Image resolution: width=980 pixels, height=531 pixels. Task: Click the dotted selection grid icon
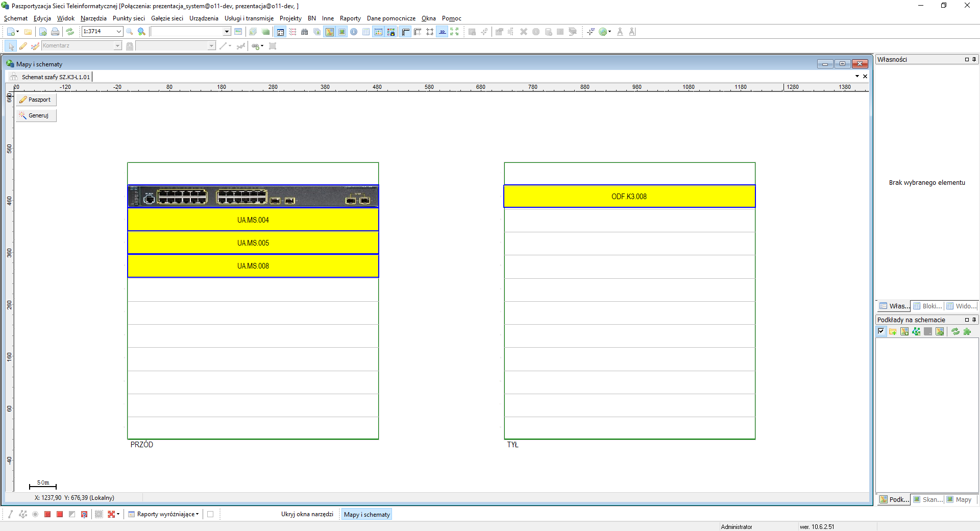click(292, 32)
